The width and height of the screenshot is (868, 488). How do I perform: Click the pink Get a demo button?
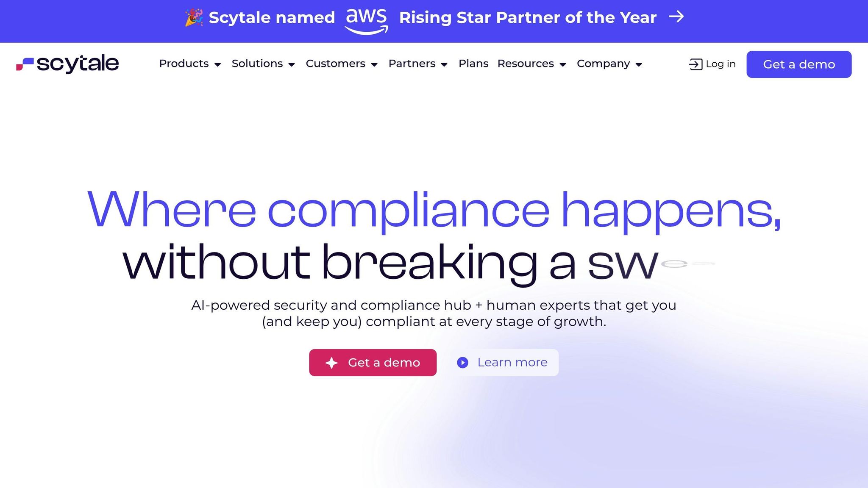(x=373, y=363)
